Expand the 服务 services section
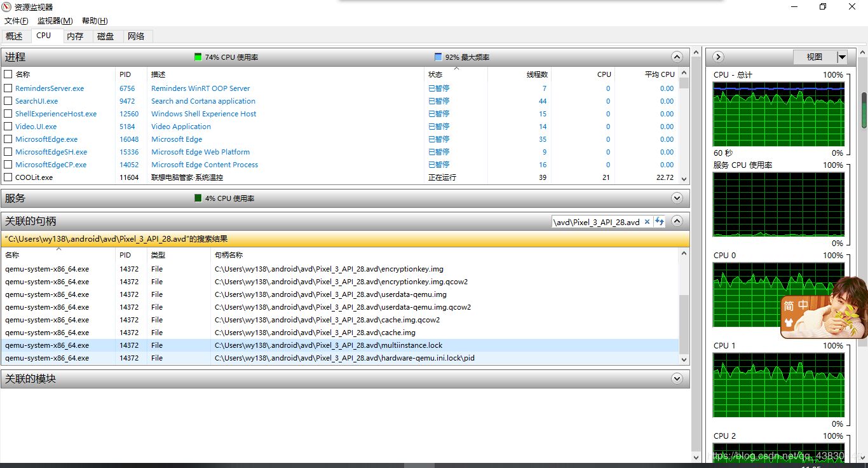 [677, 198]
